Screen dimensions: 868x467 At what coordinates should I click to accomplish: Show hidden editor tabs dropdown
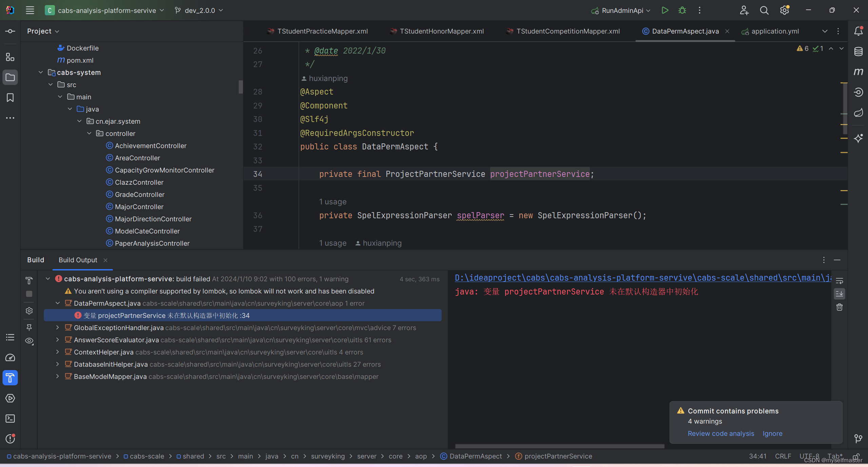tap(825, 31)
